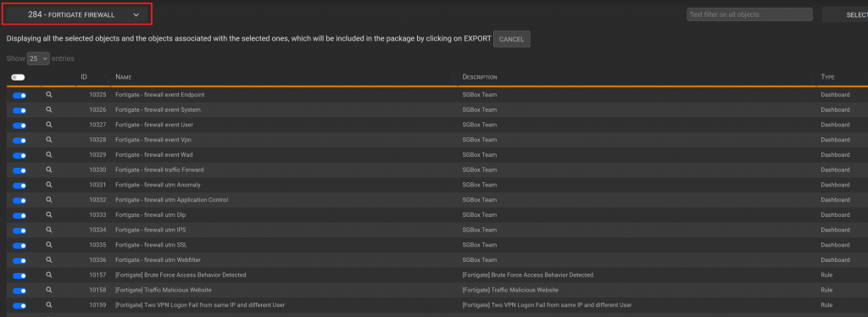Select ID cell 10330
Viewport: 868px width, 317px height.
click(98, 170)
